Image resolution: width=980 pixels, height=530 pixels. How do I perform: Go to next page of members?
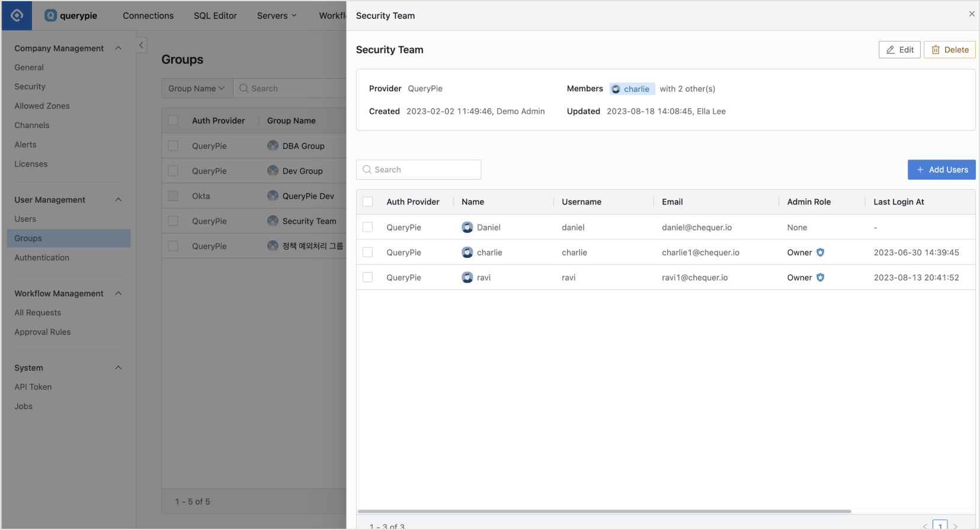[x=955, y=526]
